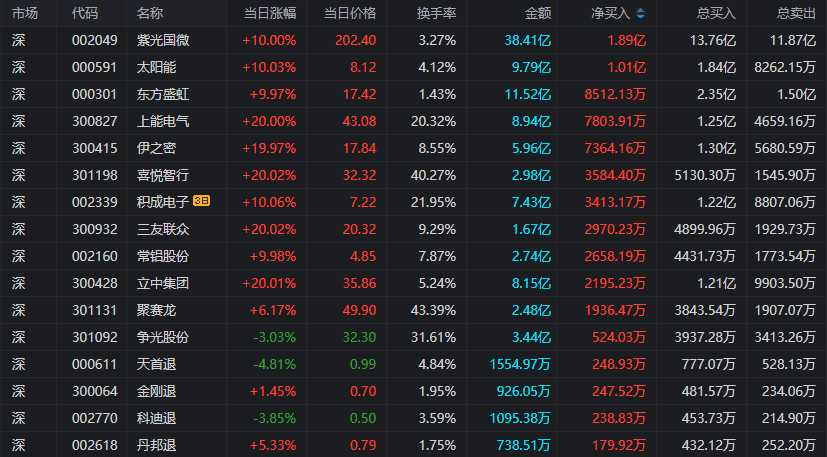Click 积成电子 total sell 8807.06万
Viewport: 827px width, 457px height.
[785, 202]
